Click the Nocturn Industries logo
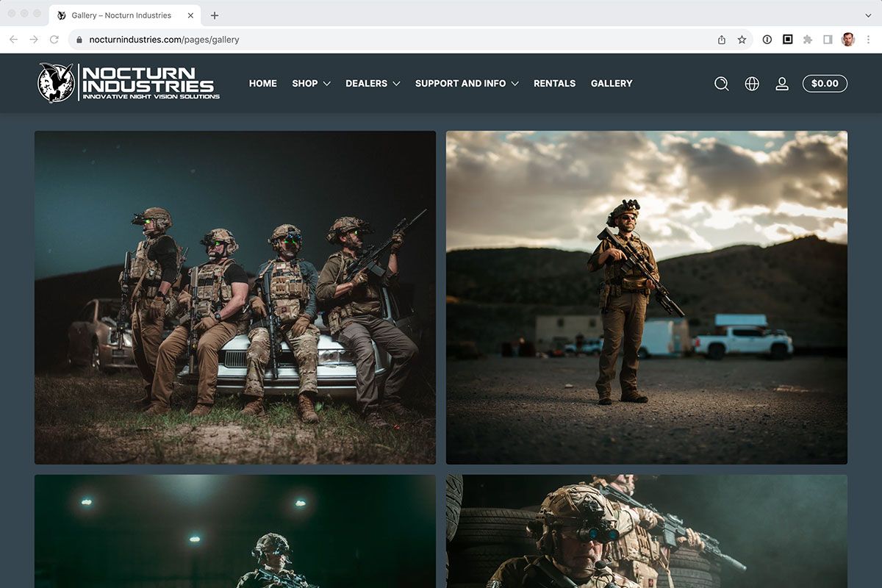882x588 pixels. coord(129,82)
